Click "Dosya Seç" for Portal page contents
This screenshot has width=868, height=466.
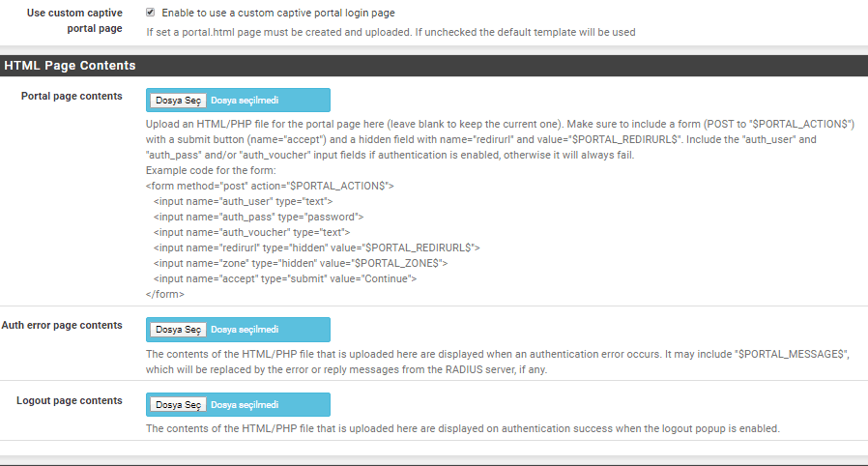coord(178,101)
